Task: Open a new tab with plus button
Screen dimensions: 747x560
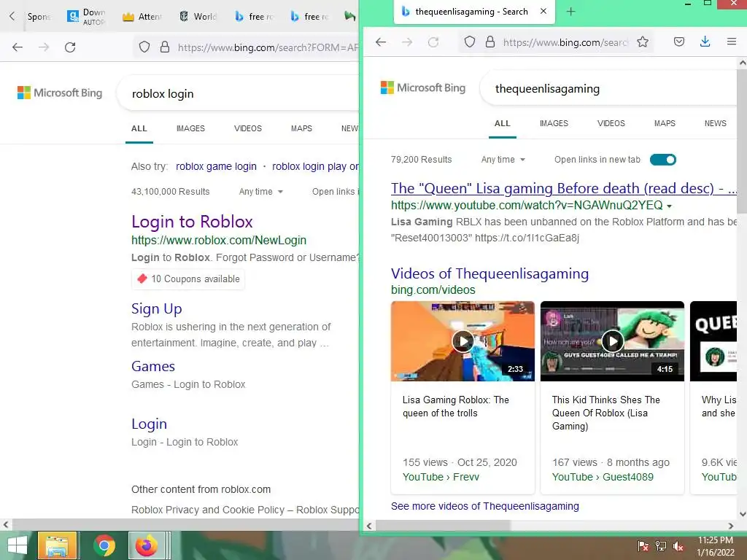Action: coord(570,12)
